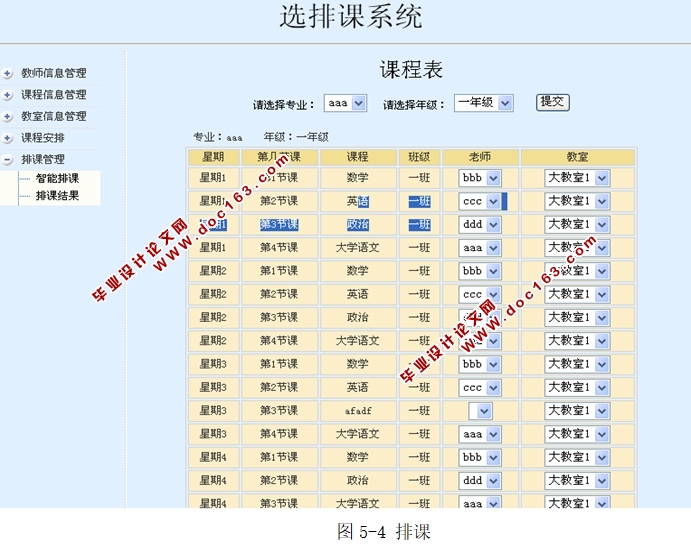This screenshot has height=544, width=691.
Task: Open 智能排课 submenu item
Action: pos(57,179)
